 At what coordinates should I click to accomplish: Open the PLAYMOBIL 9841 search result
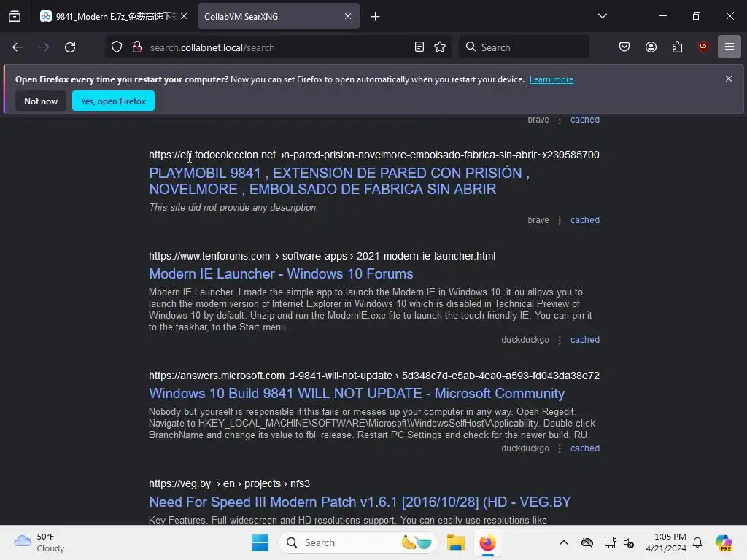[x=339, y=181]
